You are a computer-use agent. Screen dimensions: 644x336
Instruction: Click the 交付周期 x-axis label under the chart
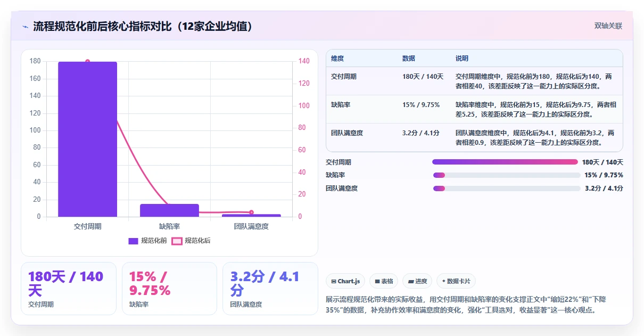[x=87, y=226]
